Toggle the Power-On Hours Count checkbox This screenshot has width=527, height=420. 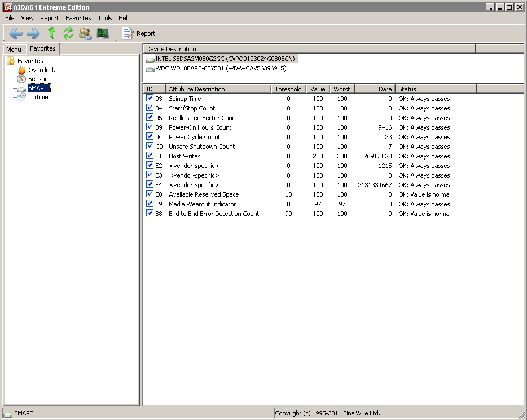pyautogui.click(x=150, y=127)
